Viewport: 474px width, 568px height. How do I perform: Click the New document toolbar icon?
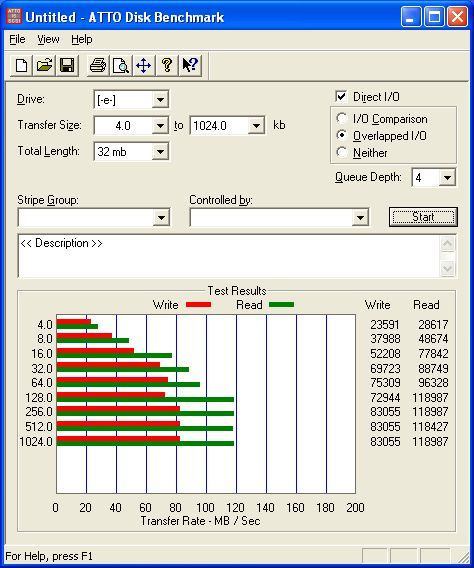click(x=21, y=66)
